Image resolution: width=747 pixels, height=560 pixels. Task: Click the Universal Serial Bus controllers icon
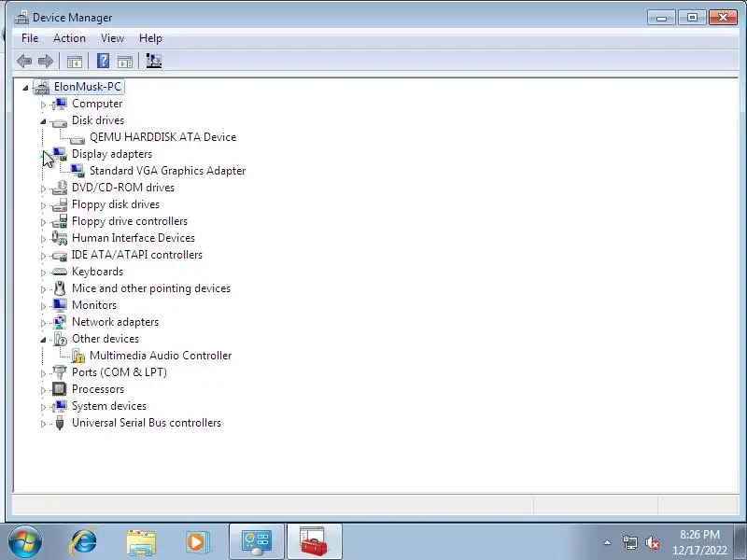(60, 423)
